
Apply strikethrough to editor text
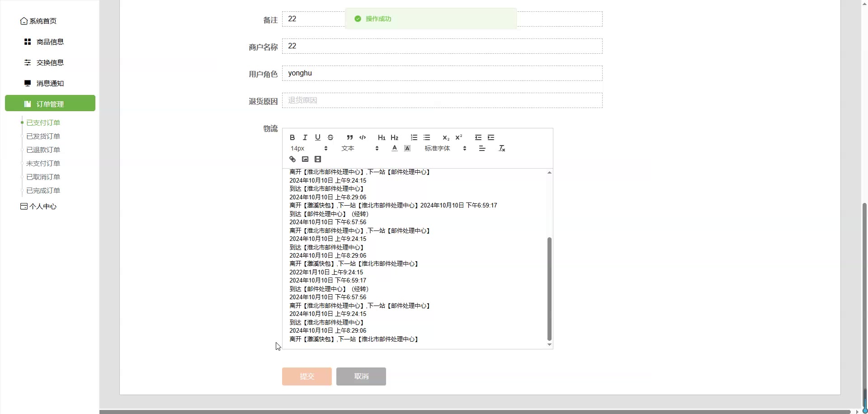click(330, 137)
